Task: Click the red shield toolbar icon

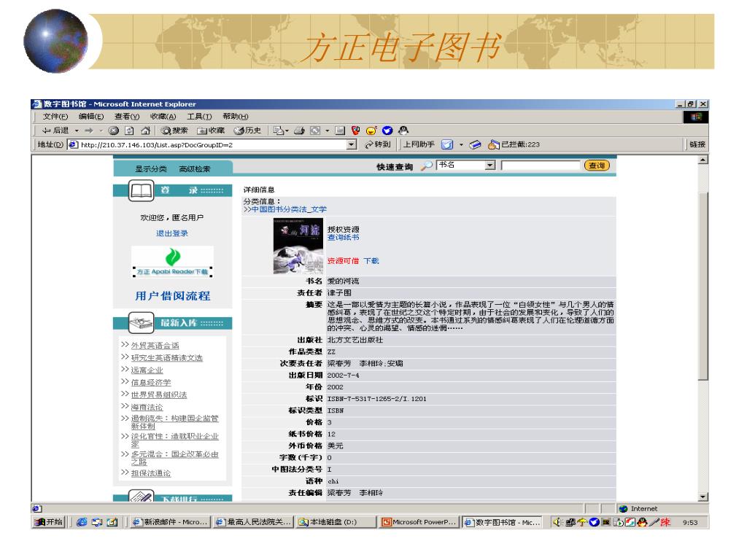Action: [x=355, y=131]
